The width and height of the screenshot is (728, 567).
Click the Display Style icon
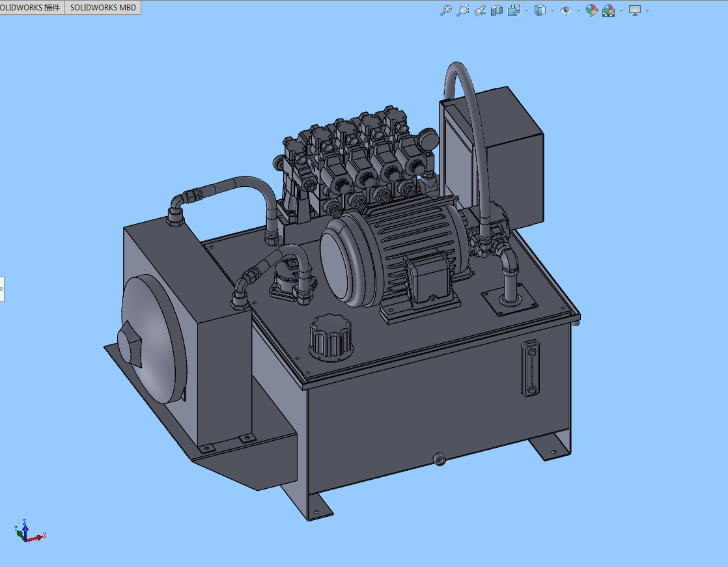(540, 10)
